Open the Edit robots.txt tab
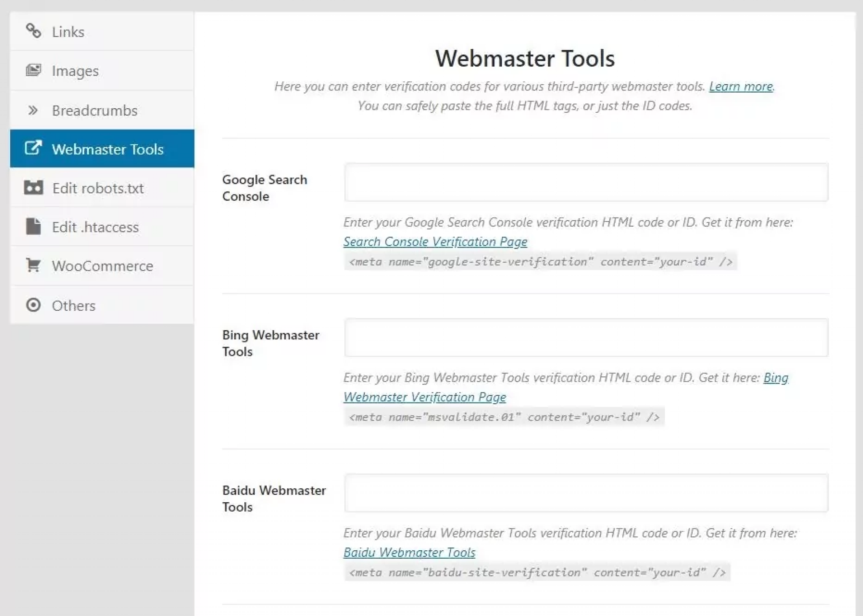The width and height of the screenshot is (863, 616). 102,188
